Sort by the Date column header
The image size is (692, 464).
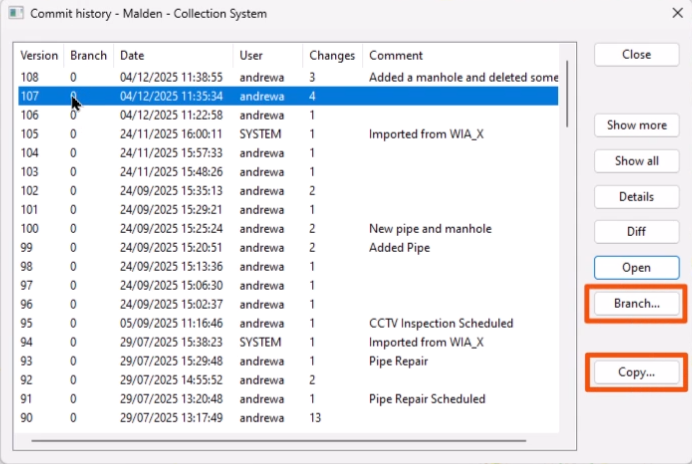click(173, 56)
